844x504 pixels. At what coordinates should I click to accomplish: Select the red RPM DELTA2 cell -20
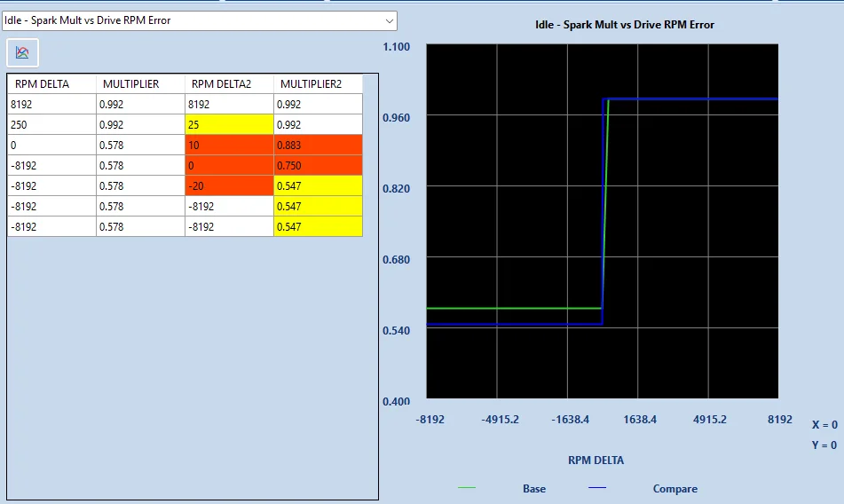(229, 186)
